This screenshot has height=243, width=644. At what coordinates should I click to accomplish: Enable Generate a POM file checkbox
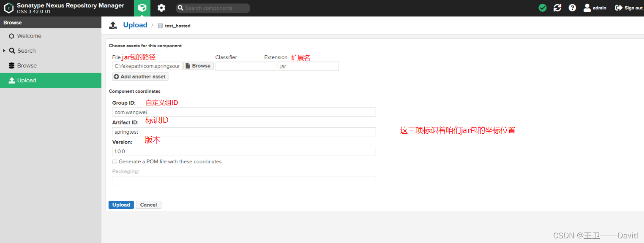pos(115,162)
